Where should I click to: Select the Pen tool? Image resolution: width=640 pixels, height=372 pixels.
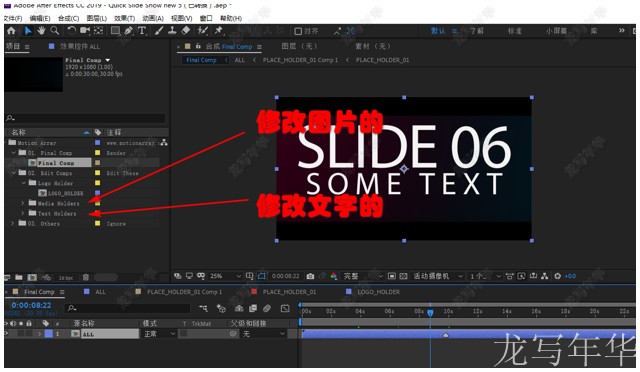[129, 31]
